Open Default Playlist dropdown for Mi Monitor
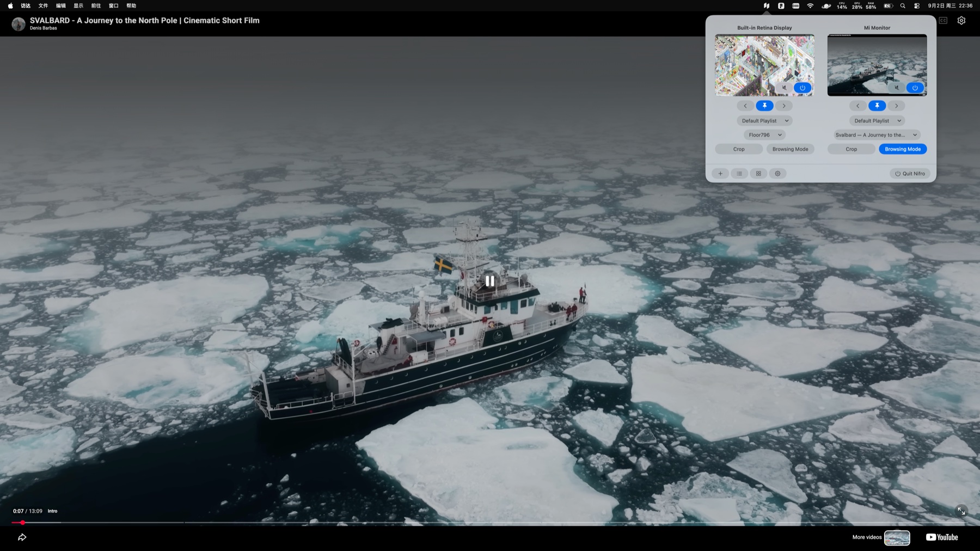This screenshot has height=551, width=980. click(x=877, y=121)
